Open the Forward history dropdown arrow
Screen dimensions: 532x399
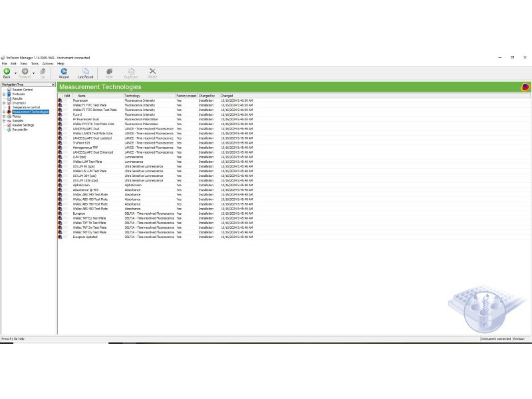click(x=34, y=72)
